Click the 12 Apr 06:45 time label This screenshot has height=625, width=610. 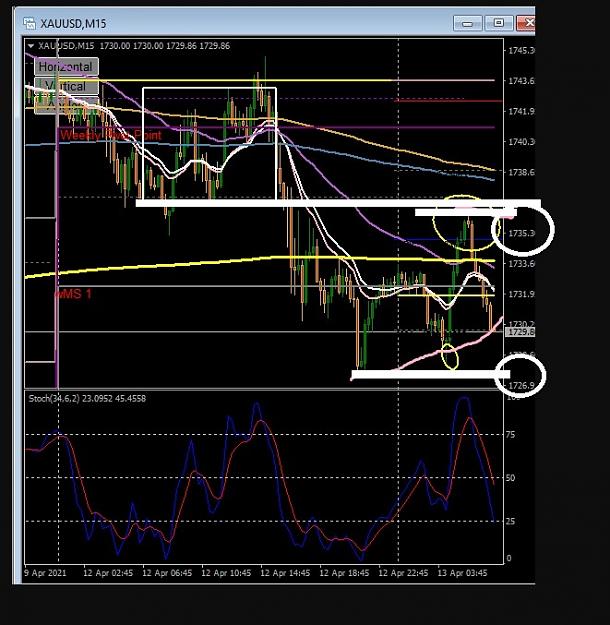[167, 573]
